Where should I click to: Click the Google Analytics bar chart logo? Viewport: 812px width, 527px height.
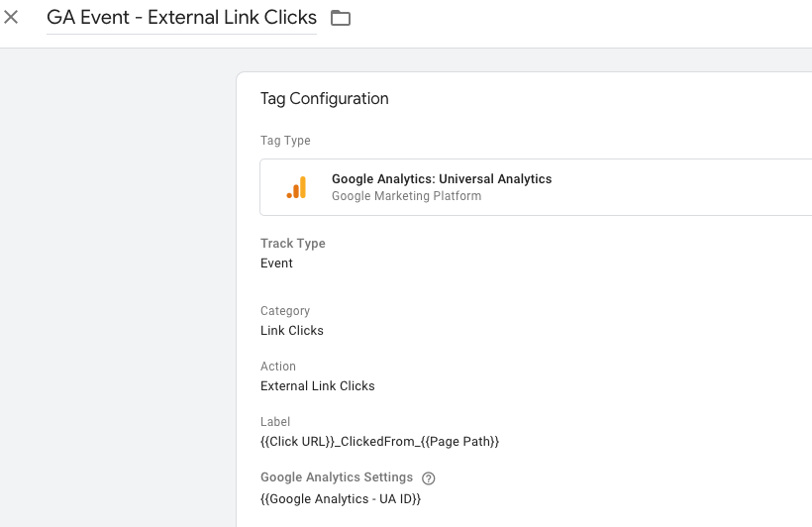(x=296, y=187)
